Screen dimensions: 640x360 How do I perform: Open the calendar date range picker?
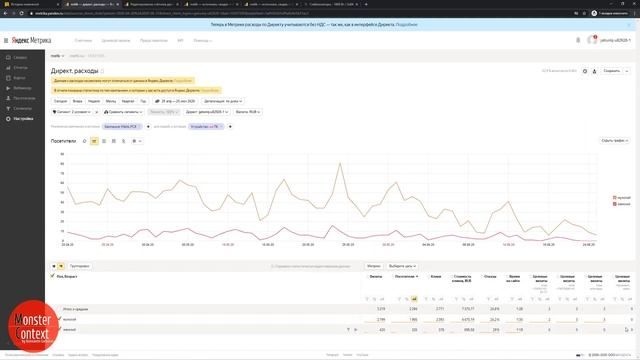click(x=175, y=101)
